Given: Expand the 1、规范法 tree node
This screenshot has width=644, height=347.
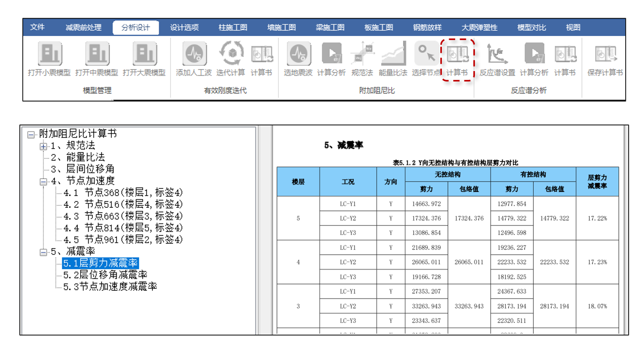Looking at the screenshot, I should tap(43, 146).
